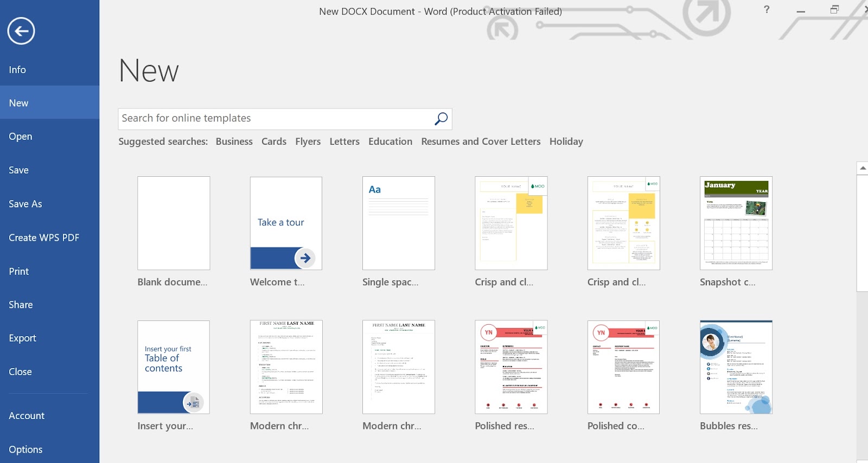The height and width of the screenshot is (463, 868).
Task: Click the Cards suggested search
Action: (x=274, y=142)
